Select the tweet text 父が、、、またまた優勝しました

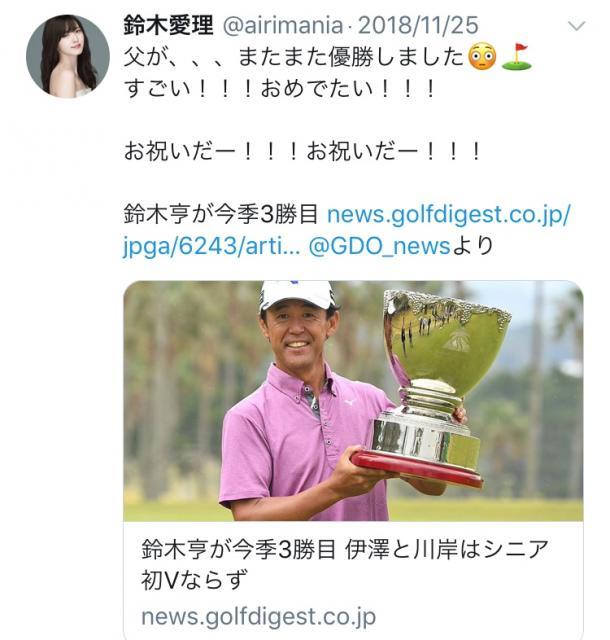point(294,57)
